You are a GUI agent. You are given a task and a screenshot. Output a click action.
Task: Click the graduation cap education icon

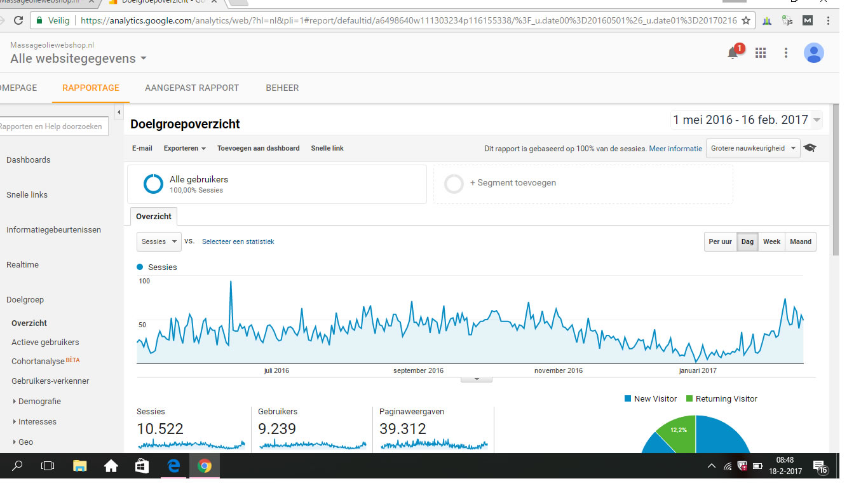[810, 148]
